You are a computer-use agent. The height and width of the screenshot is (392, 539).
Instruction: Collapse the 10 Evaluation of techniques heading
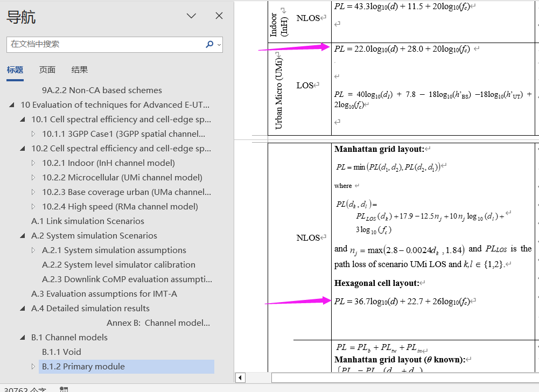click(12, 105)
